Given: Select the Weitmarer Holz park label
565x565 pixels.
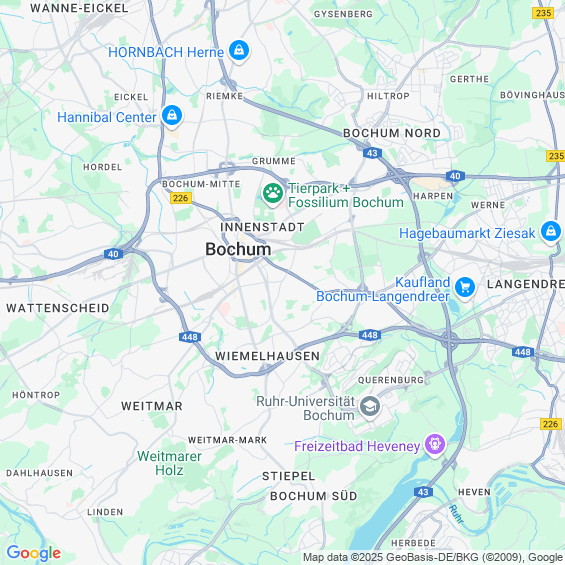Looking at the screenshot, I should point(169,463).
